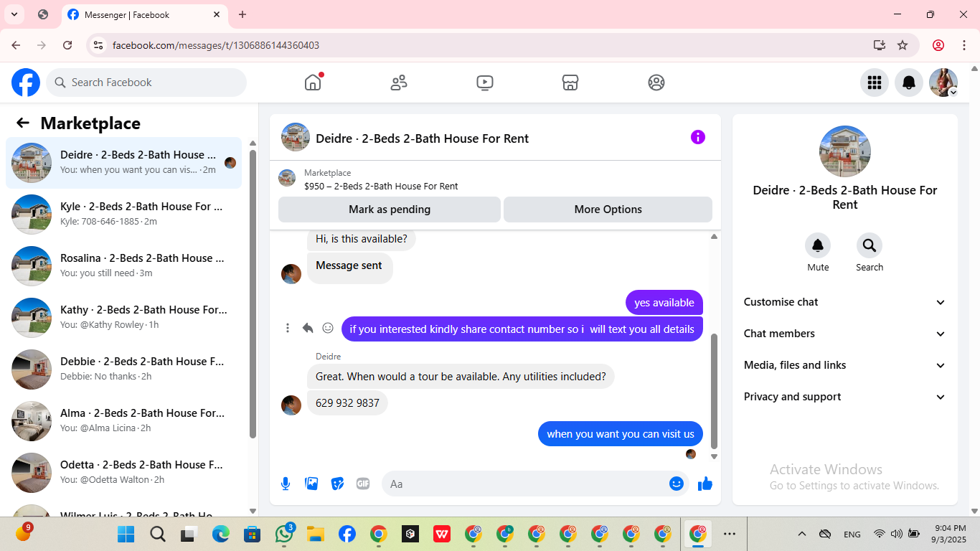Open more options for the highlighted message

coord(288,328)
